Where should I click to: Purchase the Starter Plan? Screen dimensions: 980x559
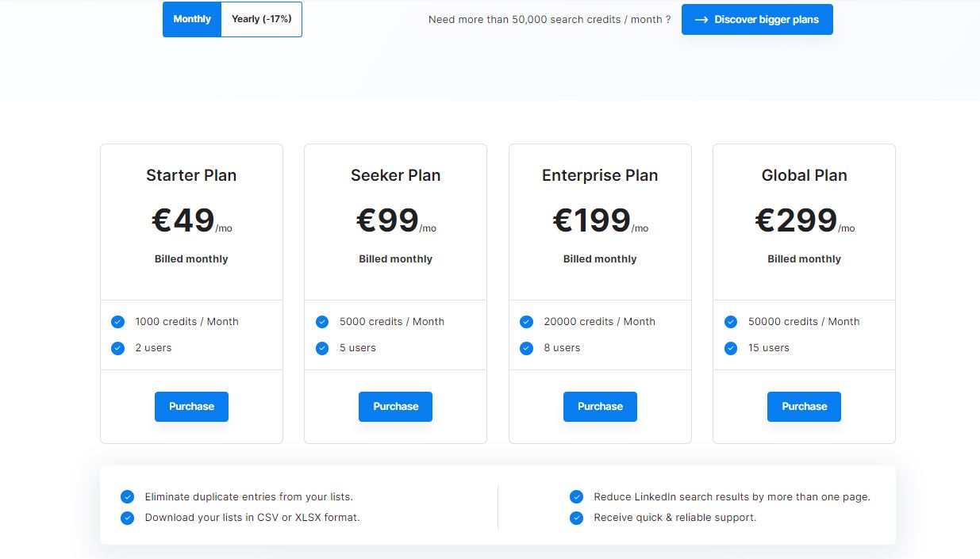point(191,407)
